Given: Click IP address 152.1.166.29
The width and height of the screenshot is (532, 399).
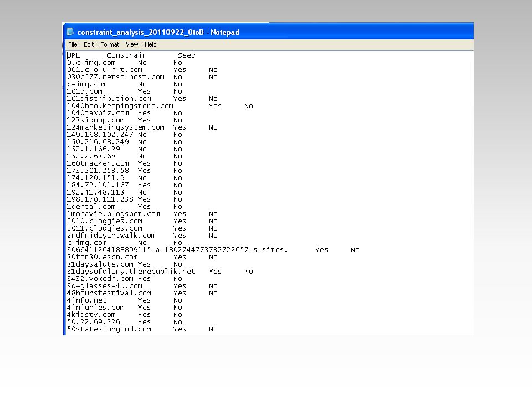Looking at the screenshot, I should (x=94, y=149).
